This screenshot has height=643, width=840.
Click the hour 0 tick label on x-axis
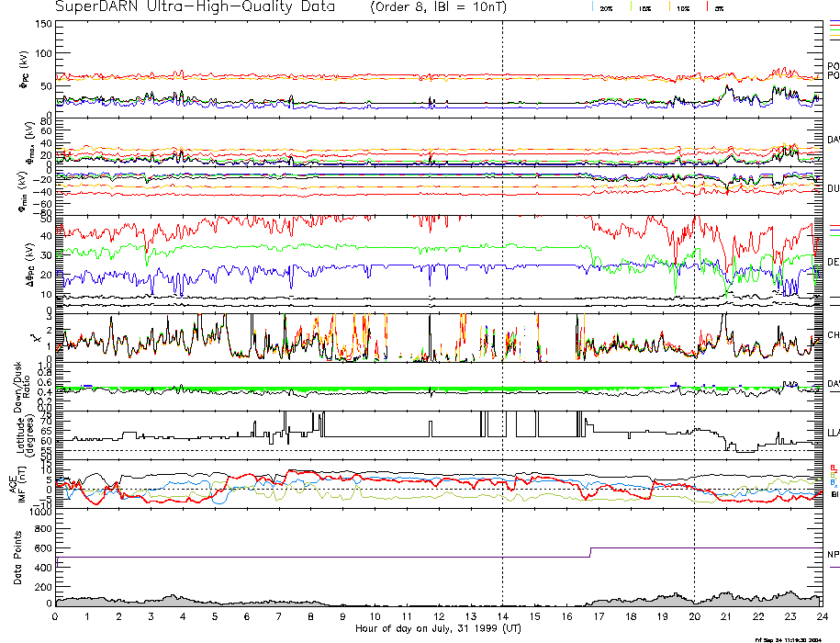coord(56,617)
